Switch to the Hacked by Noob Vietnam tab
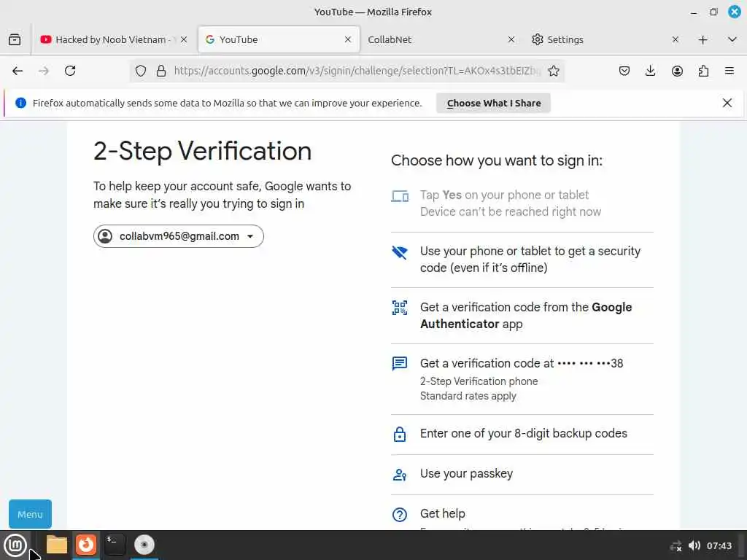This screenshot has height=560, width=747. [x=113, y=39]
